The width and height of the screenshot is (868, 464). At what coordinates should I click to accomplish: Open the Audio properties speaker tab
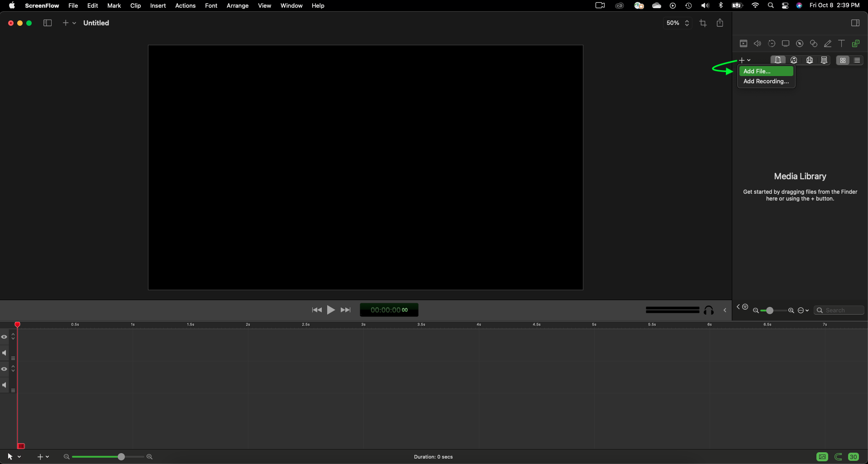pos(757,43)
